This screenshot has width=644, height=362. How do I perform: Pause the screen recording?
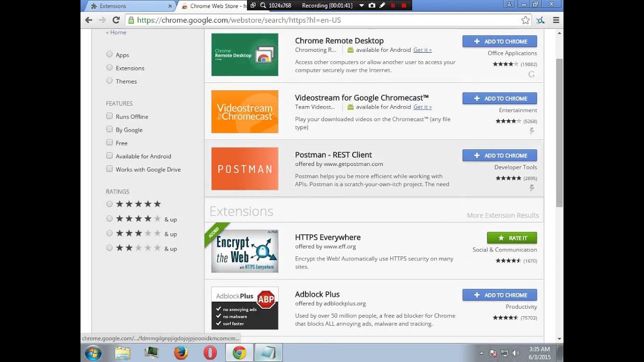pos(393,6)
